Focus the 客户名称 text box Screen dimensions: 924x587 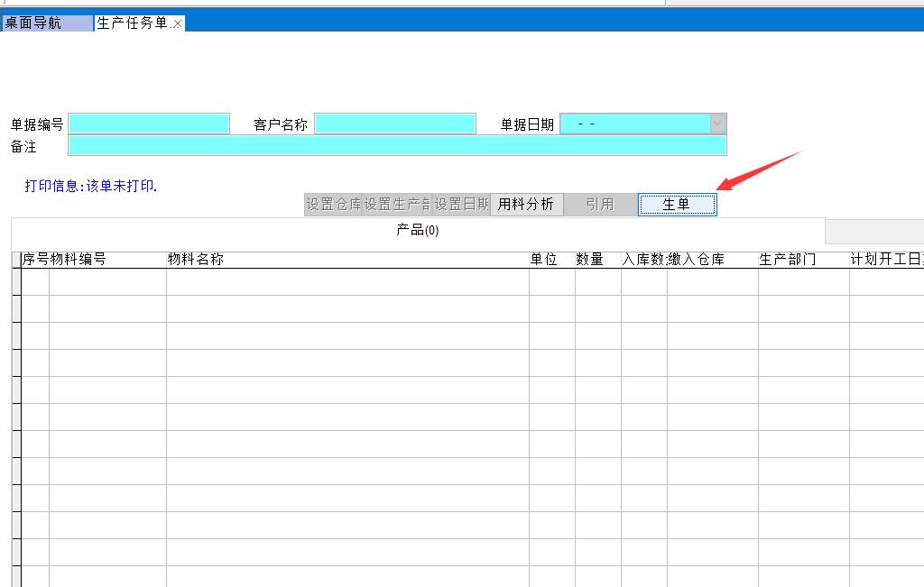click(x=394, y=124)
